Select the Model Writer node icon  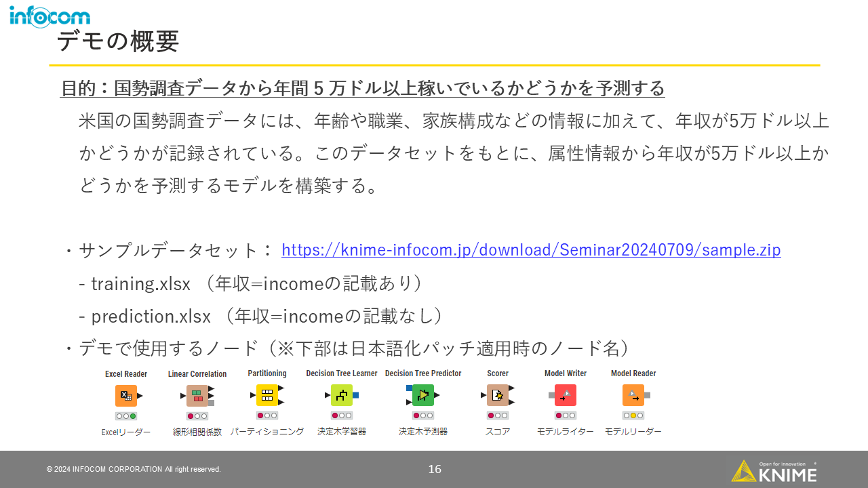click(565, 395)
